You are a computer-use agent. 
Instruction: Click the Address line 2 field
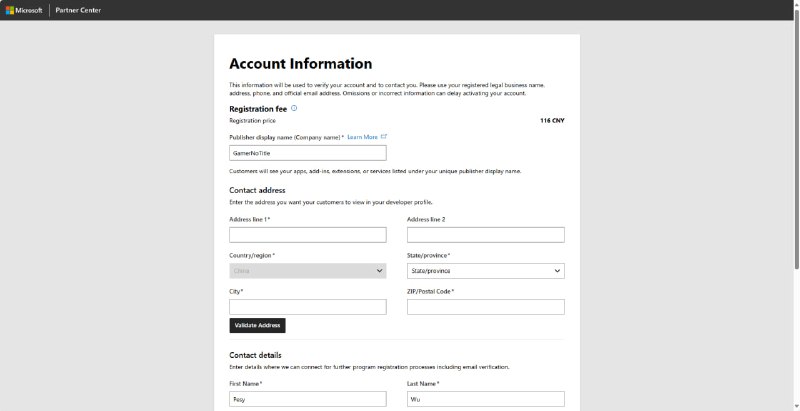485,235
